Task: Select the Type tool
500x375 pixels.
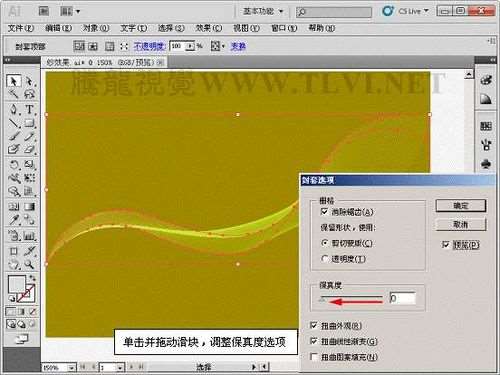Action: coord(30,109)
